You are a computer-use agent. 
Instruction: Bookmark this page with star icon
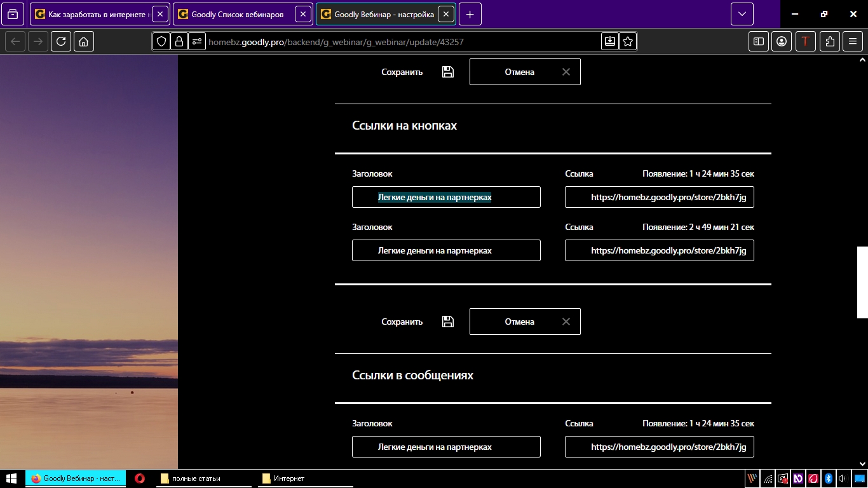(x=628, y=41)
